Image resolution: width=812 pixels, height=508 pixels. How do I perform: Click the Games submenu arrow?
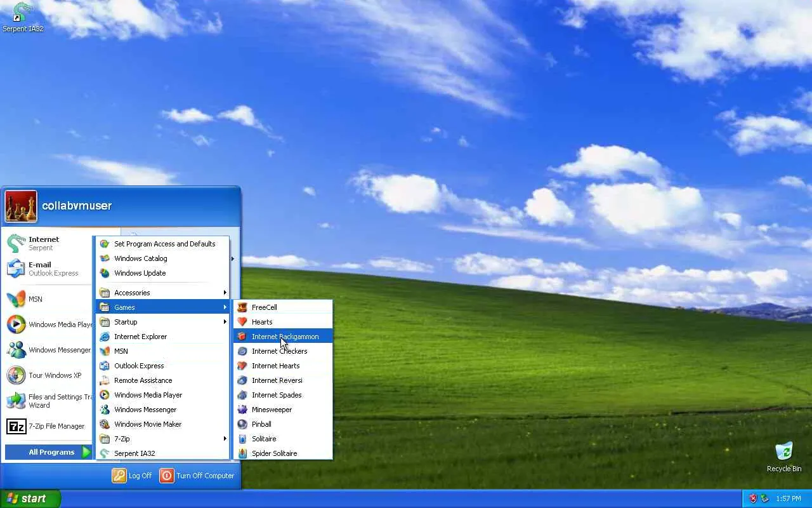pos(225,307)
